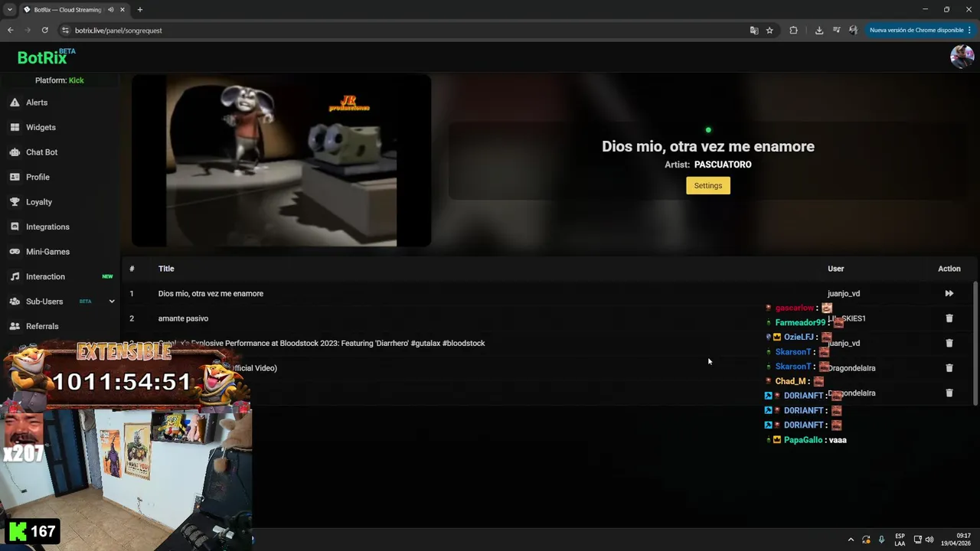Click the song queue scrollbar
The image size is (980, 551).
click(975, 343)
